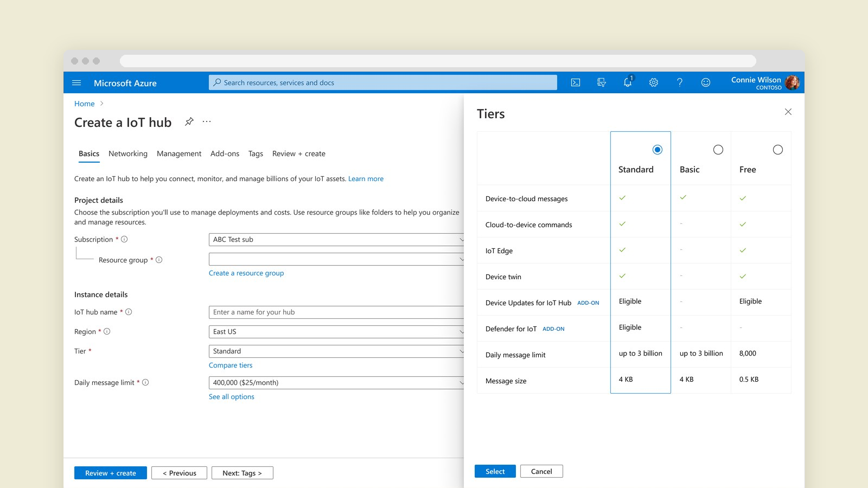Open the Learn more link
The height and width of the screenshot is (488, 868).
366,178
